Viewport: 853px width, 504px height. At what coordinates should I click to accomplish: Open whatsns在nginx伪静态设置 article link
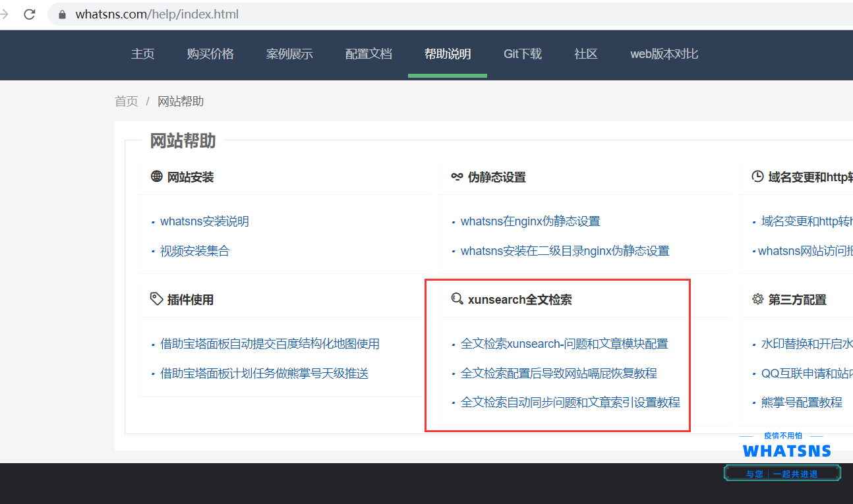click(x=530, y=221)
